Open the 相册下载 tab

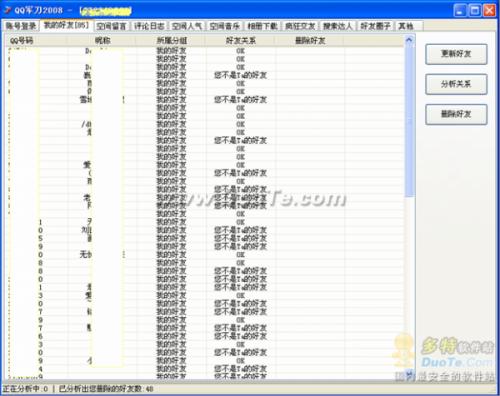pos(263,26)
